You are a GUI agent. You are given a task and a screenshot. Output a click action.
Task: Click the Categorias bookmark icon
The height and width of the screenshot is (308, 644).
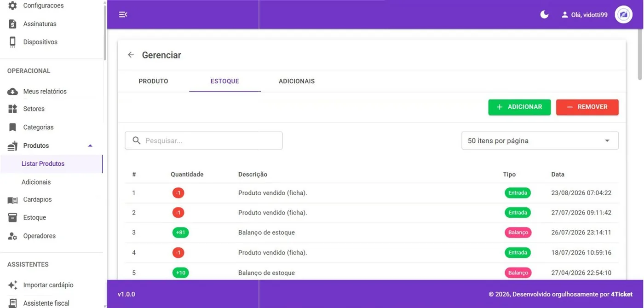pos(13,128)
